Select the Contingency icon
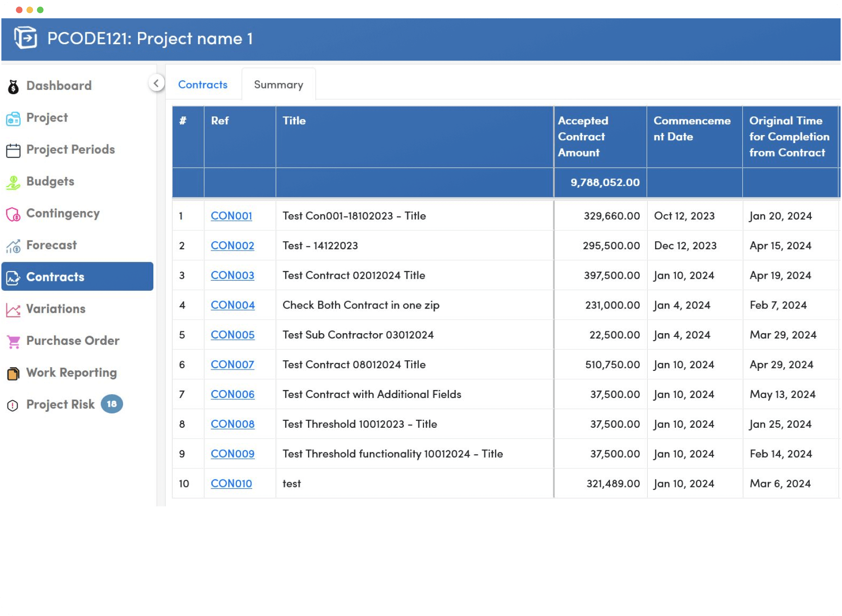 point(14,213)
